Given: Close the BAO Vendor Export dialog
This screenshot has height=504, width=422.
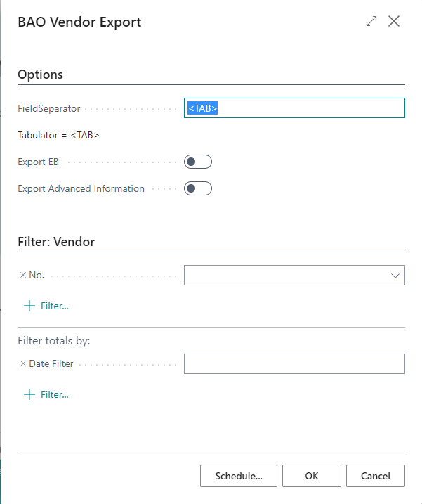Looking at the screenshot, I should click(394, 22).
